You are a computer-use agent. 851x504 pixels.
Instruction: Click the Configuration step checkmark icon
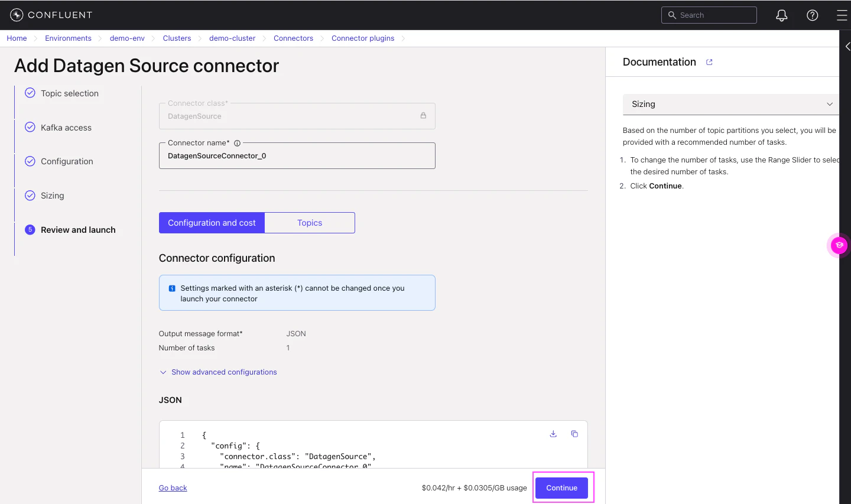tap(30, 161)
